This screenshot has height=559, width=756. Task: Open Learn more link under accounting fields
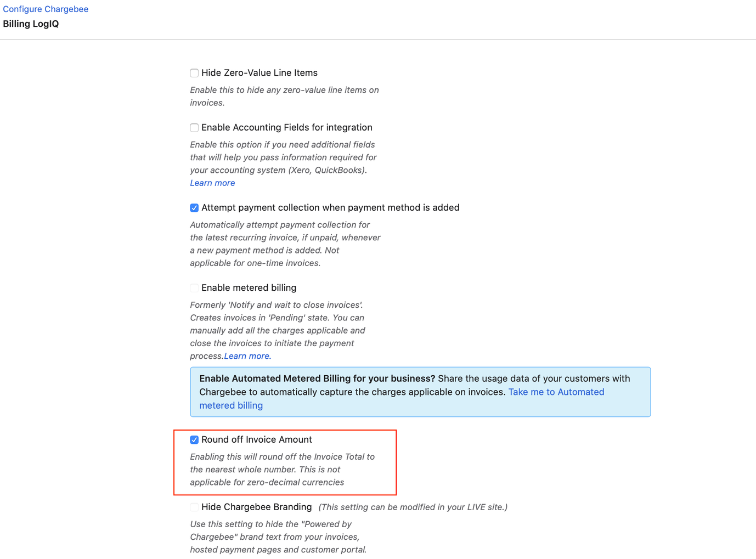(212, 183)
